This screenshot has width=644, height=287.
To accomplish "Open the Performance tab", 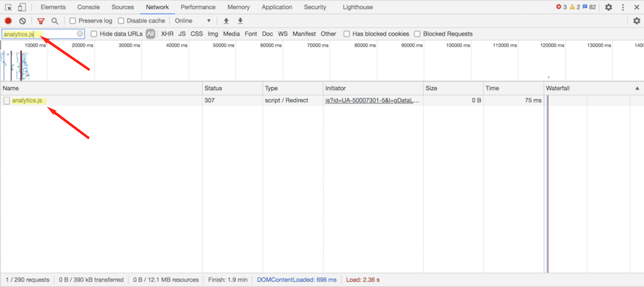I will (x=198, y=7).
